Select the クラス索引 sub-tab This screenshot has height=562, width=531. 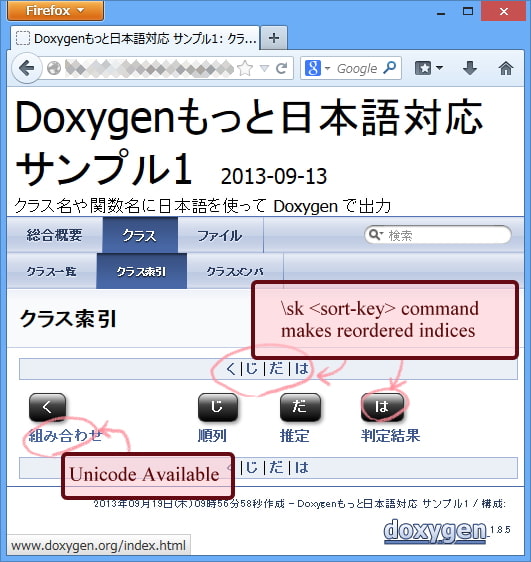click(x=142, y=271)
